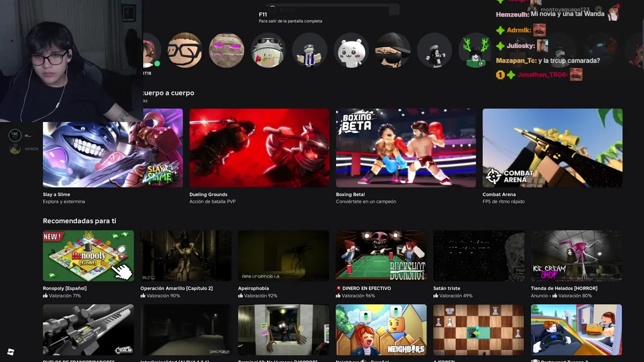
Task: Open the stone-faced friend avatar with pink eyes
Action: coord(226,50)
